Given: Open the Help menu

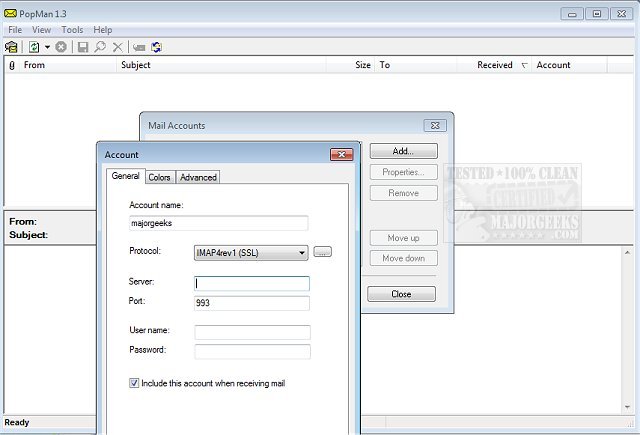Looking at the screenshot, I should [102, 30].
